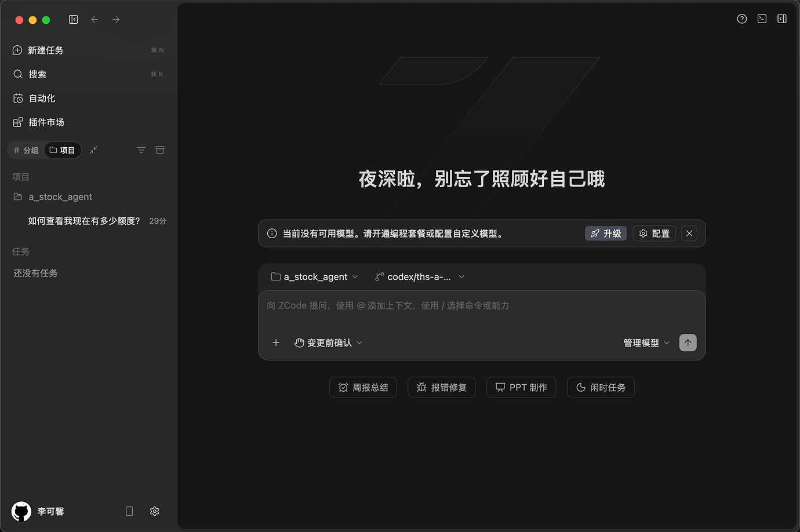Choose the PPT 制作 suggestion
The image size is (800, 532).
pos(521,387)
